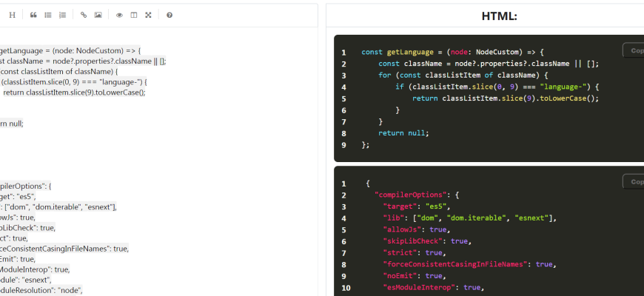Image resolution: width=644 pixels, height=296 pixels.
Task: Toggle side-by-side view in the editor
Action: point(134,15)
